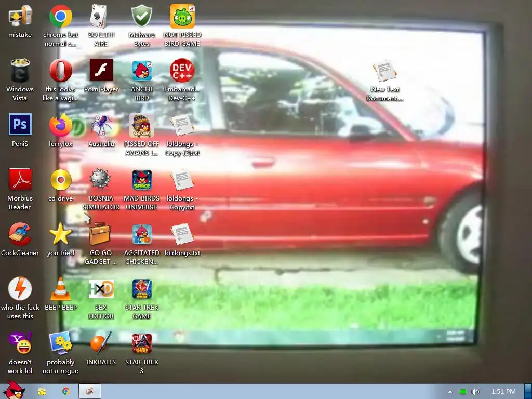Open the 'CockCleaner' CCleaner icon

[20, 234]
